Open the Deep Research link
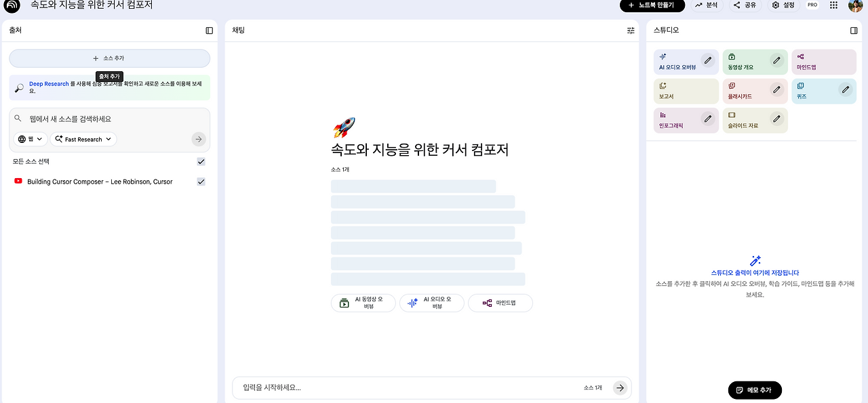Viewport: 868px width, 403px height. tap(47, 85)
